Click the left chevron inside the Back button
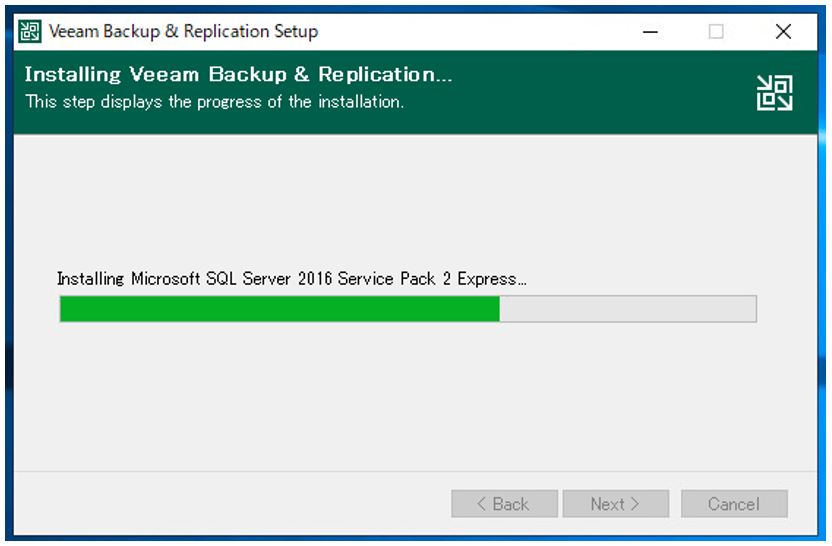Image resolution: width=832 pixels, height=546 pixels. (481, 504)
